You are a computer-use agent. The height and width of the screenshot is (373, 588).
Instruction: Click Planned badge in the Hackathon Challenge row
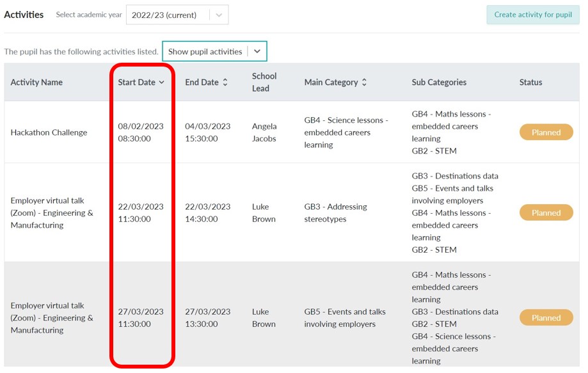[x=546, y=132]
